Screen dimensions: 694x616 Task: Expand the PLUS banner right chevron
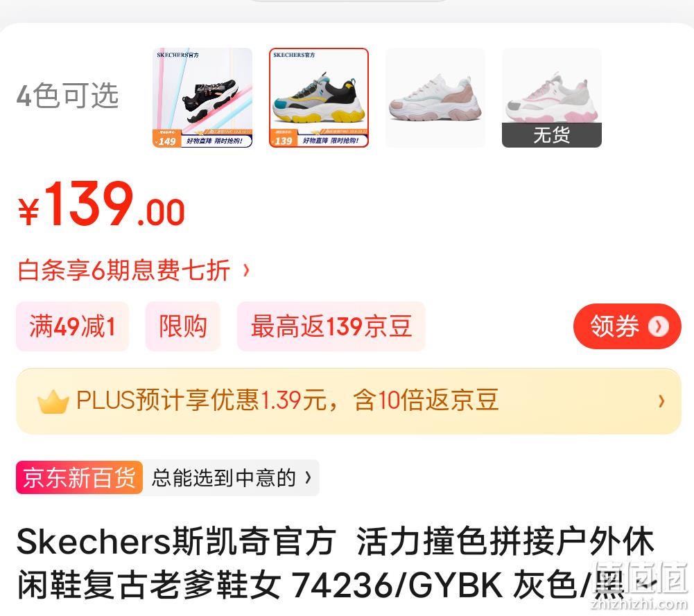661,401
